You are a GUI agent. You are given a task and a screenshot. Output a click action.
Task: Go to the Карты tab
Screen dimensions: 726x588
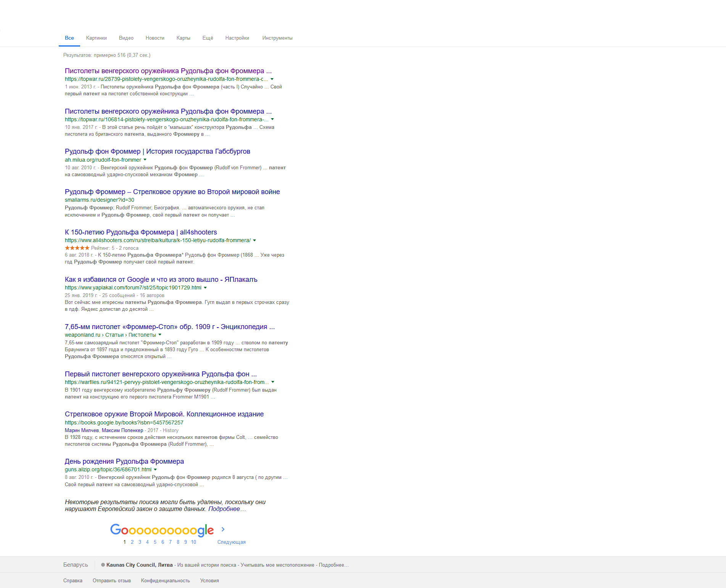pyautogui.click(x=183, y=38)
